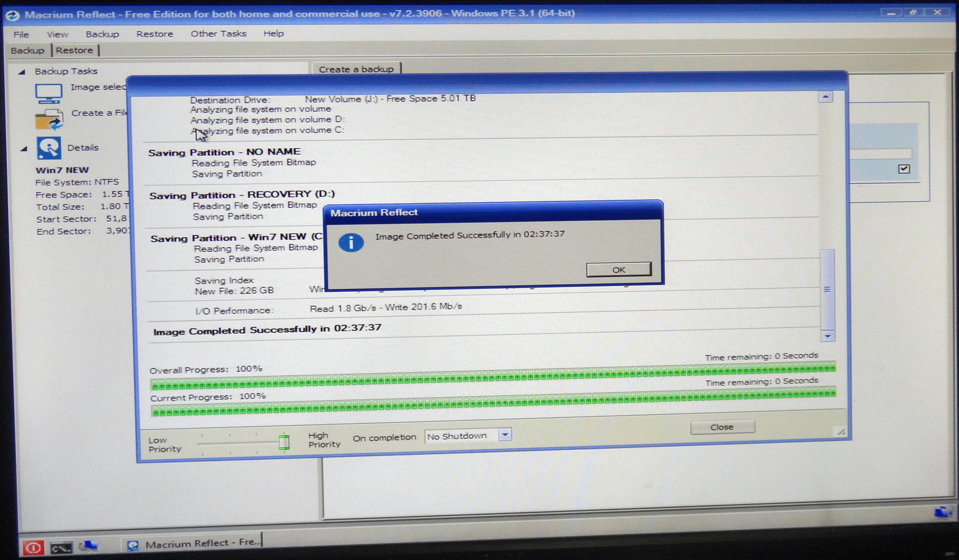The width and height of the screenshot is (959, 560).
Task: Open the Restore menu
Action: [x=155, y=34]
